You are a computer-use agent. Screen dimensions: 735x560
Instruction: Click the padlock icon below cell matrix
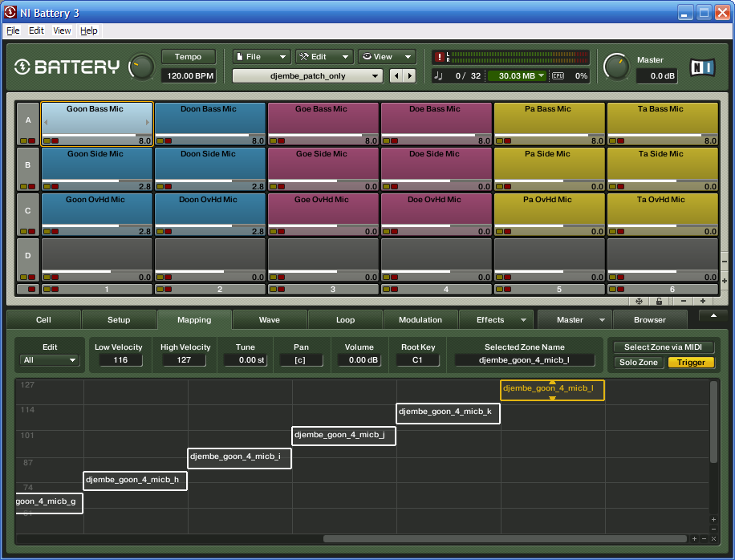pyautogui.click(x=659, y=302)
